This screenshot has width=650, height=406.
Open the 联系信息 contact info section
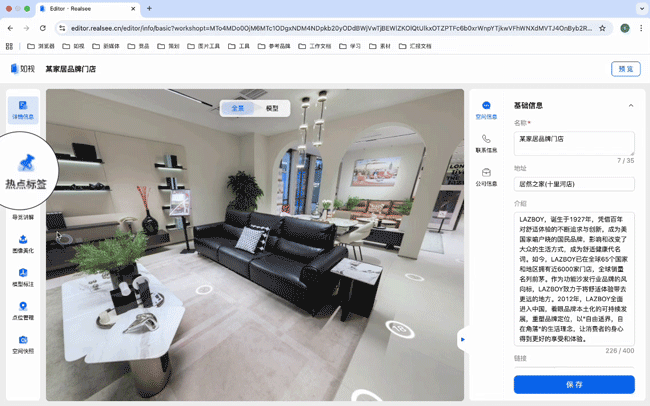[x=486, y=143]
